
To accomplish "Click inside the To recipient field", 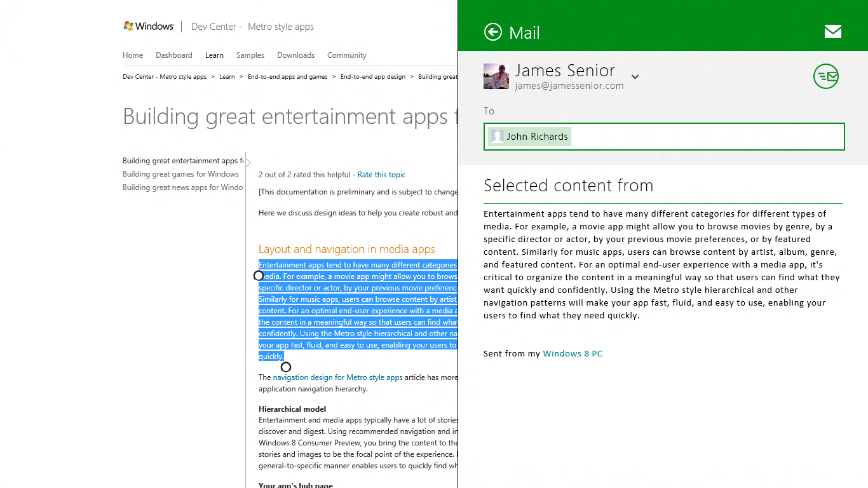I will pos(664,137).
